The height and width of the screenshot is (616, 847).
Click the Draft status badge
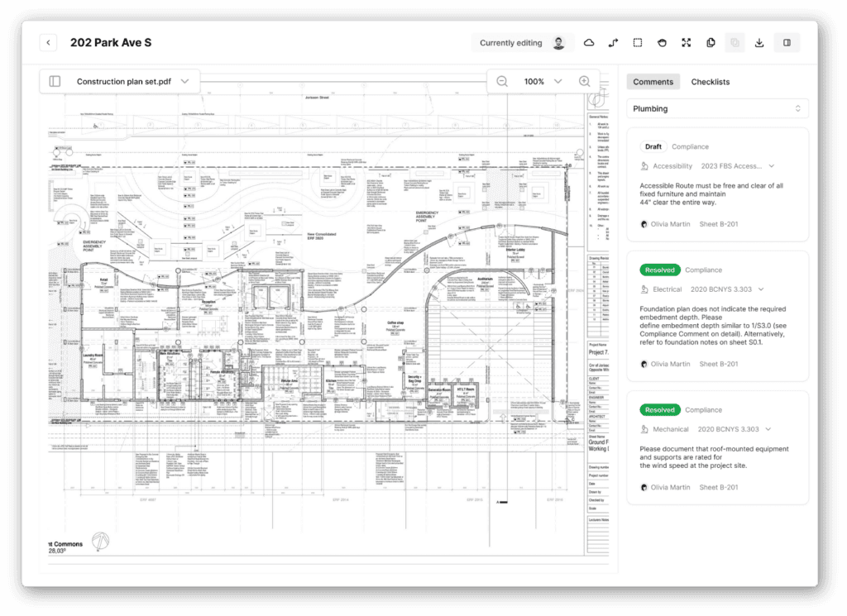point(653,146)
